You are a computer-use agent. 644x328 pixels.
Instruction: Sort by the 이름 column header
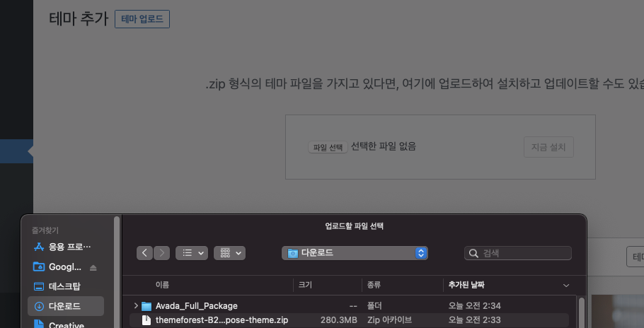(162, 285)
